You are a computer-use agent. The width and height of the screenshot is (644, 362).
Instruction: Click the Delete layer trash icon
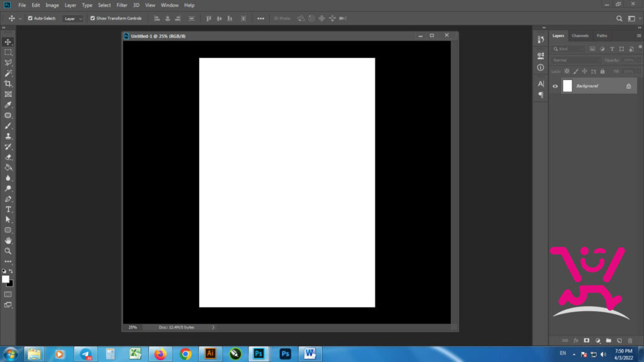630,341
